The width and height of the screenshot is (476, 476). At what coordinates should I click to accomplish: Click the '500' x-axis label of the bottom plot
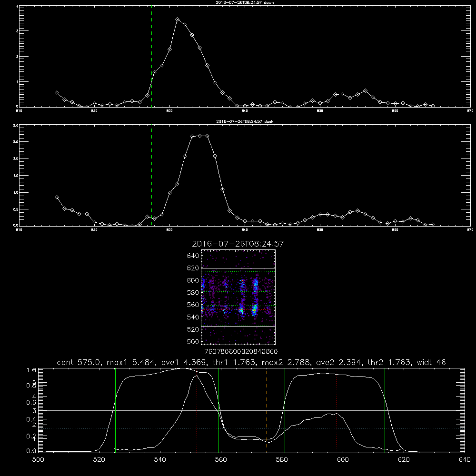(38, 460)
